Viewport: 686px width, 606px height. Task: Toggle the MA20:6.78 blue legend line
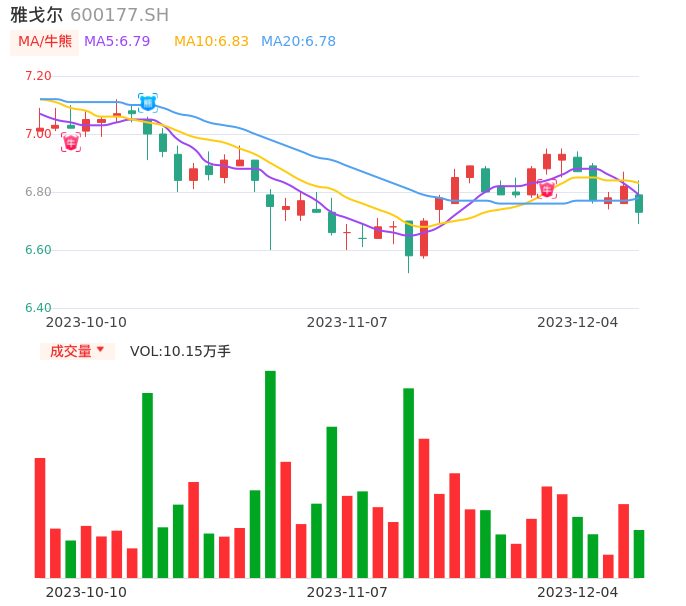[298, 42]
